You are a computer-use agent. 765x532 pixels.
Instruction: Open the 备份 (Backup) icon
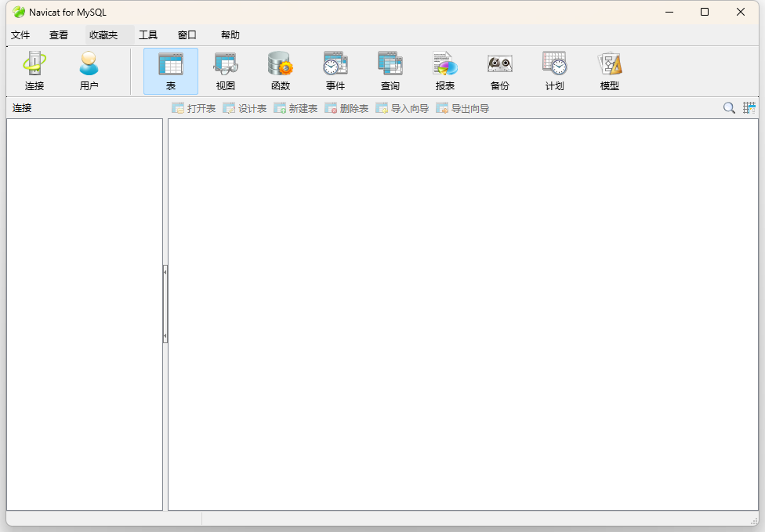(499, 71)
